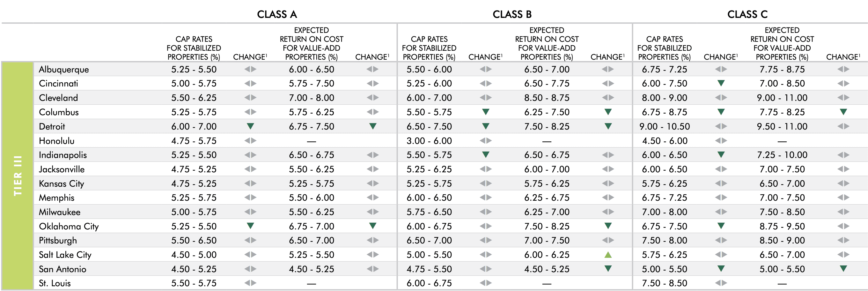Click St. Louis Class C sideways change arrows
This screenshot has height=291, width=868.
point(721,283)
